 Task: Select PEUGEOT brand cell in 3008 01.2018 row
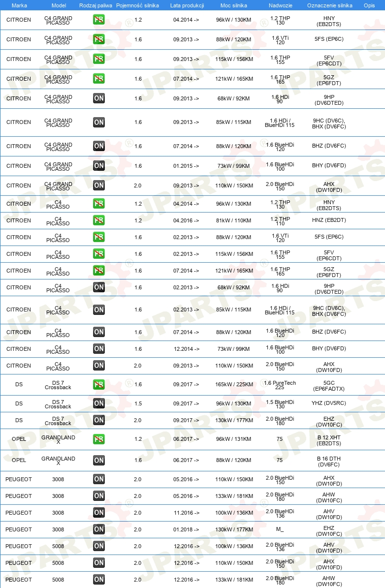click(x=19, y=529)
